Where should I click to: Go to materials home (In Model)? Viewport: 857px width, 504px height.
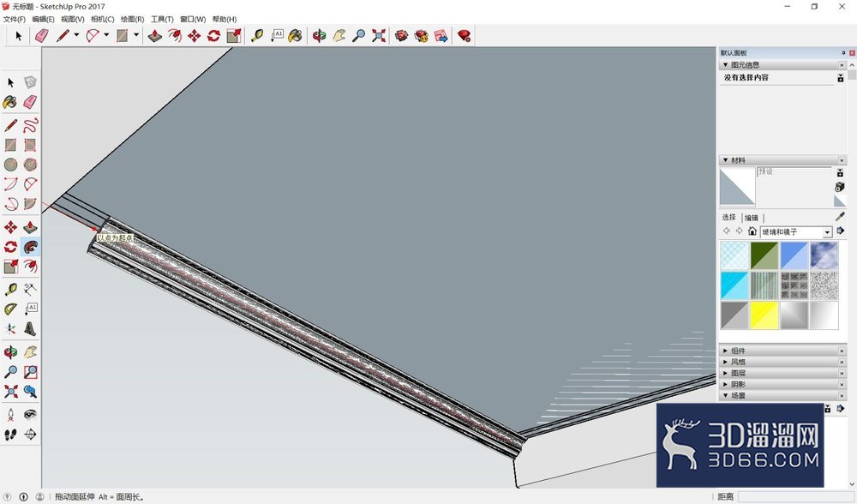752,231
